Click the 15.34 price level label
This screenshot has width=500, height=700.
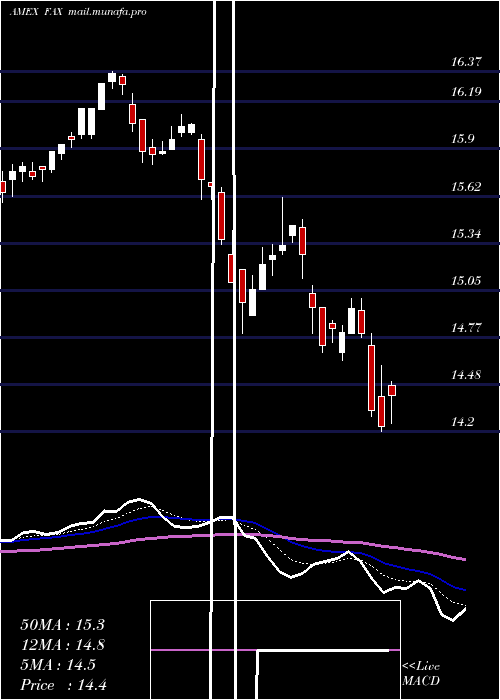click(466, 233)
